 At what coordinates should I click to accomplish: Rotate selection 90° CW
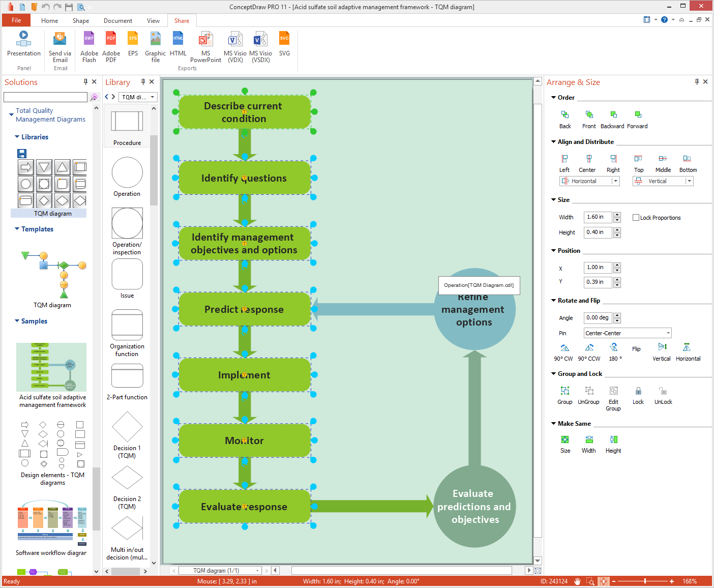564,348
